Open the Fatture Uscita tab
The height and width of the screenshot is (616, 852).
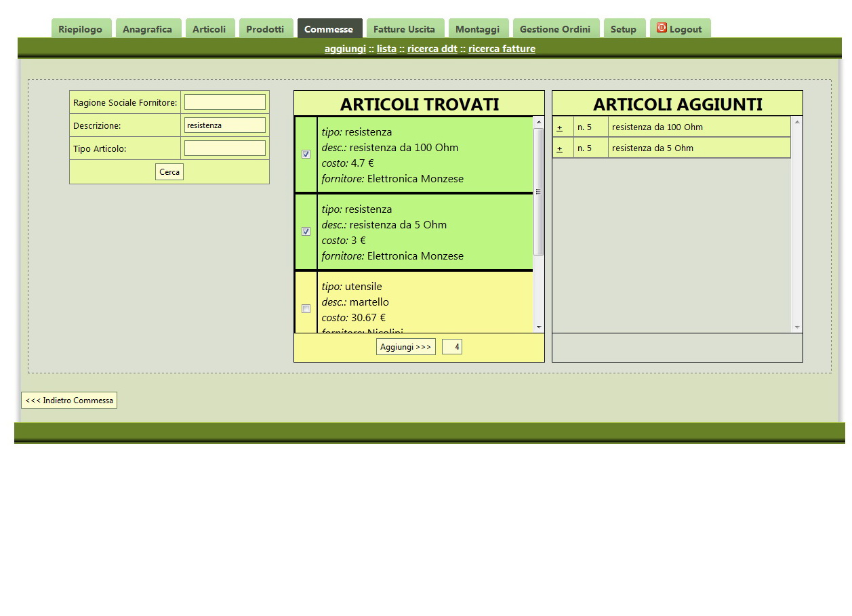click(405, 28)
